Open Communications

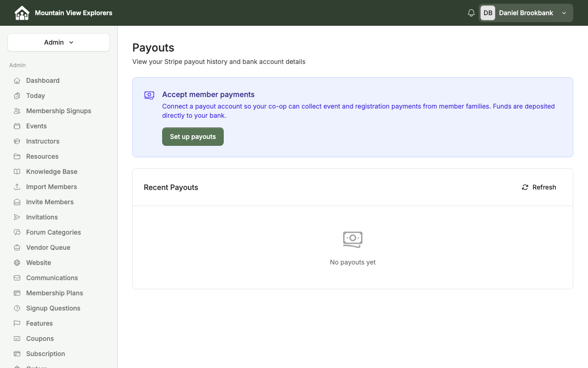click(52, 278)
